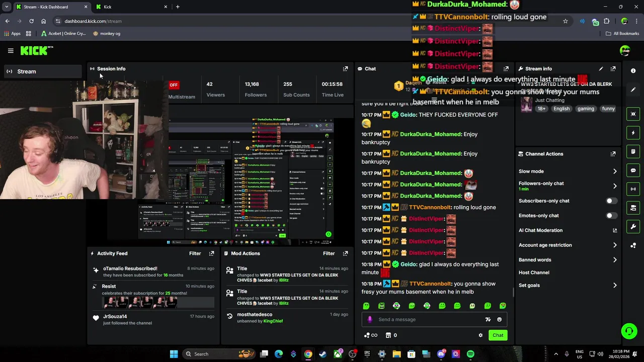644x362 pixels.
Task: Open the hamburger menu beside the Kick logo
Action: point(11,50)
